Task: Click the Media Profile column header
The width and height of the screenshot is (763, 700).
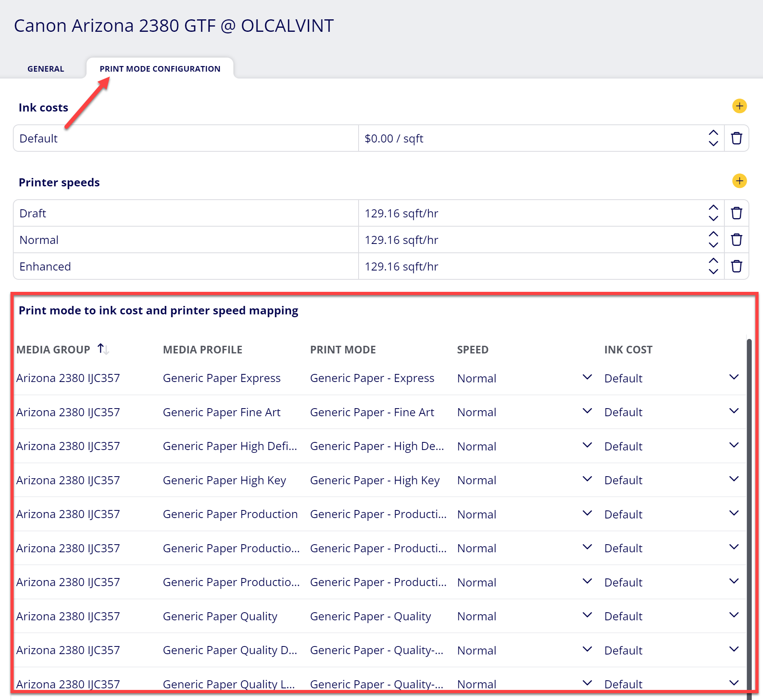Action: pos(202,349)
